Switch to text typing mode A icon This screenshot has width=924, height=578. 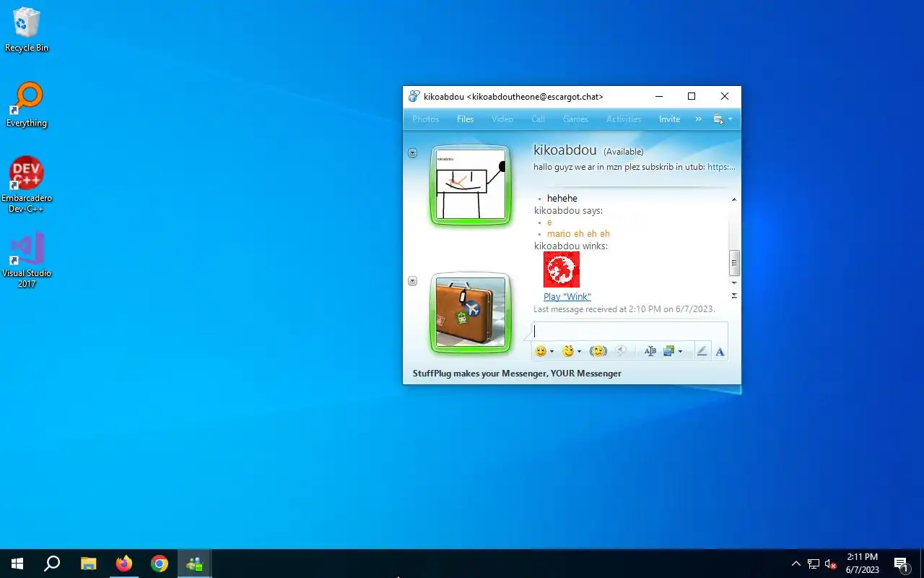720,352
